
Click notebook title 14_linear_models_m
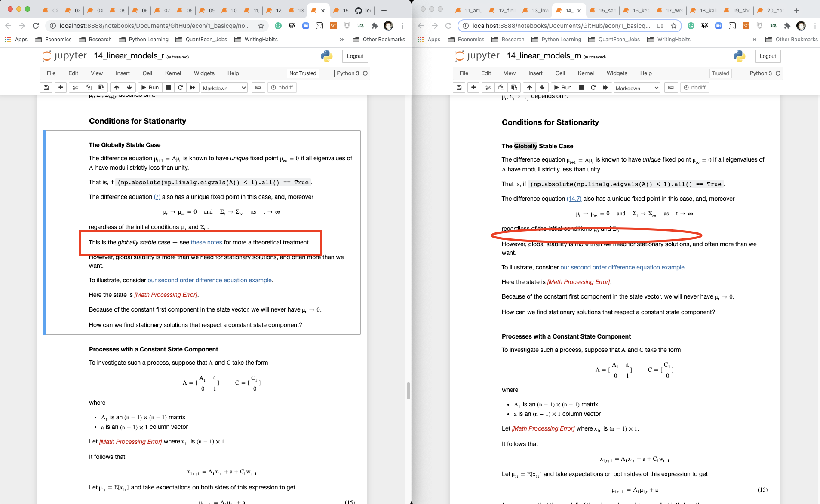tap(544, 56)
